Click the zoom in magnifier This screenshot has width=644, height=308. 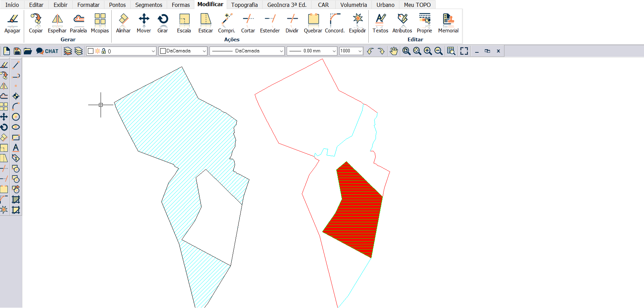(428, 51)
